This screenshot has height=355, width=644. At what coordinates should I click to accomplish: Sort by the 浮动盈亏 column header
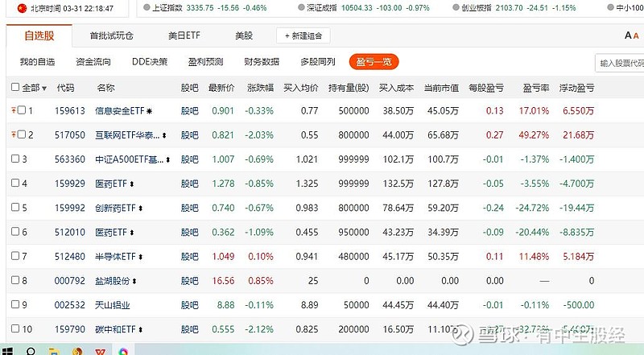click(576, 88)
